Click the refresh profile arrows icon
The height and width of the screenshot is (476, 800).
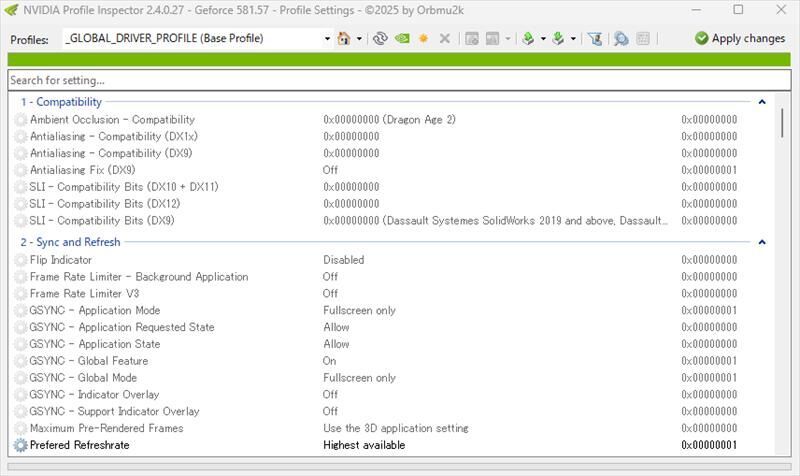pos(380,38)
